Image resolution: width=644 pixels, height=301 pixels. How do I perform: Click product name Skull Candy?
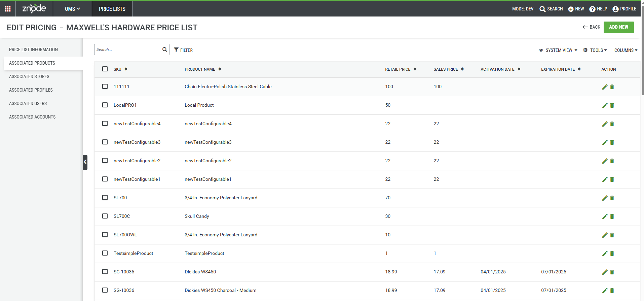point(197,216)
